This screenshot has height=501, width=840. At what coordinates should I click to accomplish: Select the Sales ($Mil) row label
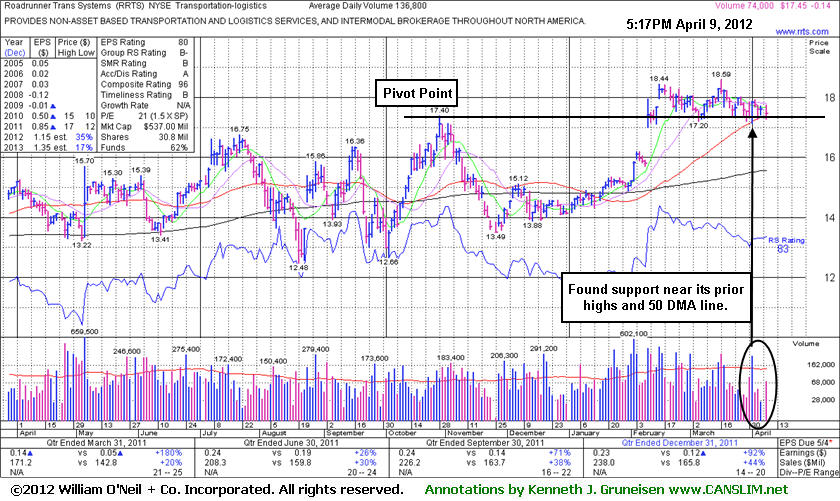click(802, 462)
